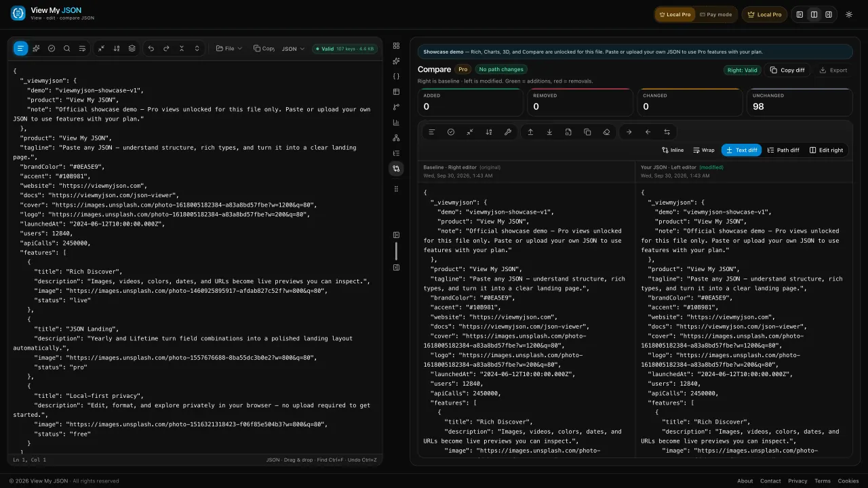Toggle Wrap in the Compare view
This screenshot has height=488, width=868.
[703, 150]
